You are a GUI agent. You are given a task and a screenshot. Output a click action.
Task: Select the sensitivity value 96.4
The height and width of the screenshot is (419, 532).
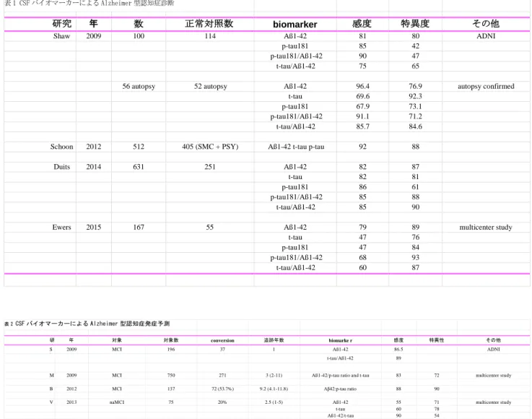362,86
